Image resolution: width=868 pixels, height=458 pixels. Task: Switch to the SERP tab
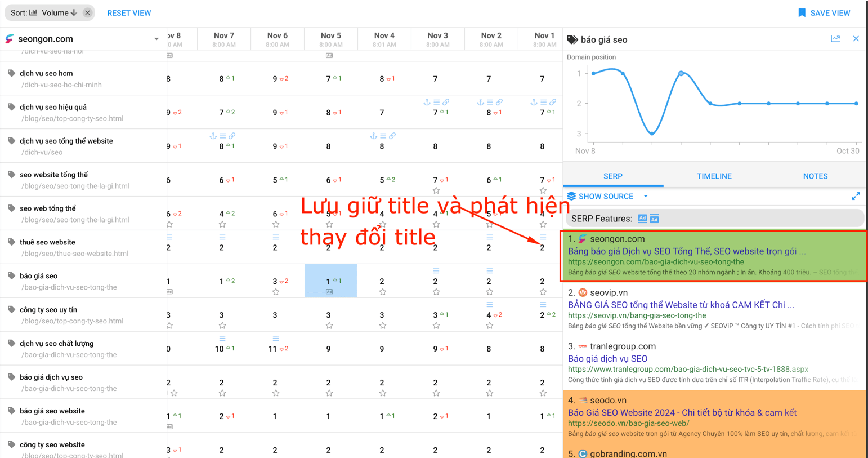pyautogui.click(x=613, y=176)
